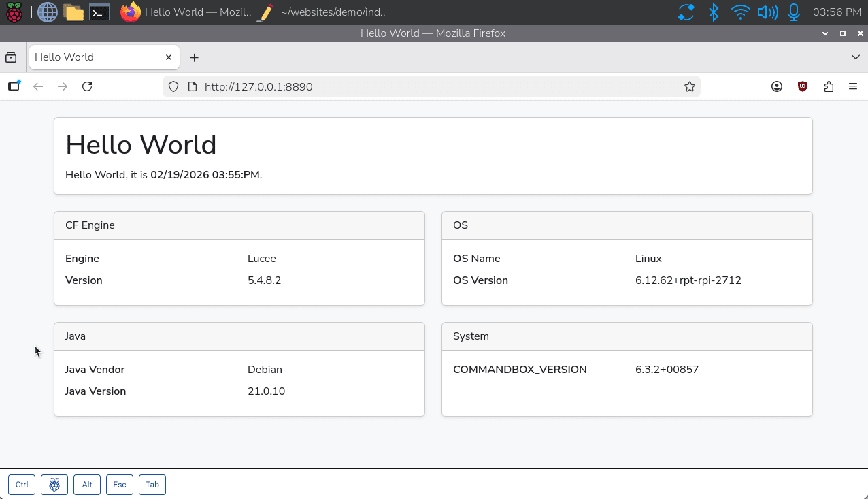
Task: Launch the terminal from the taskbar
Action: 99,12
